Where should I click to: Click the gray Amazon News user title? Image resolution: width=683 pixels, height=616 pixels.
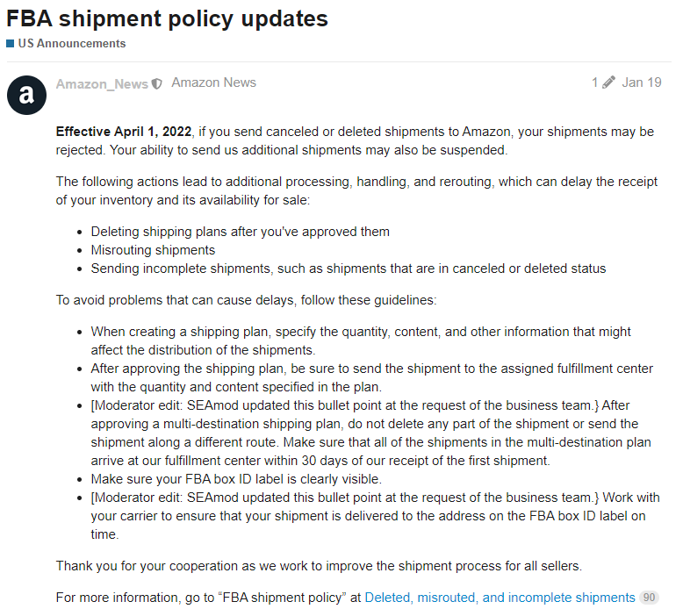pos(213,83)
